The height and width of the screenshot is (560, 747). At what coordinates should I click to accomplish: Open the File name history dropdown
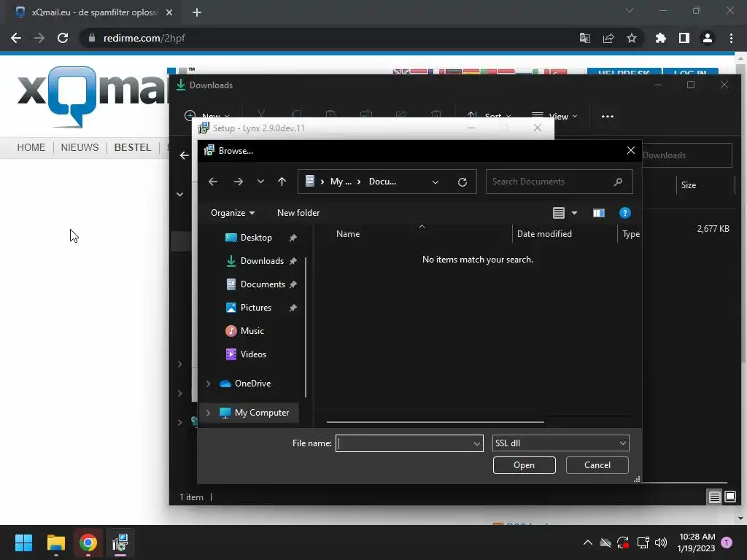[477, 443]
